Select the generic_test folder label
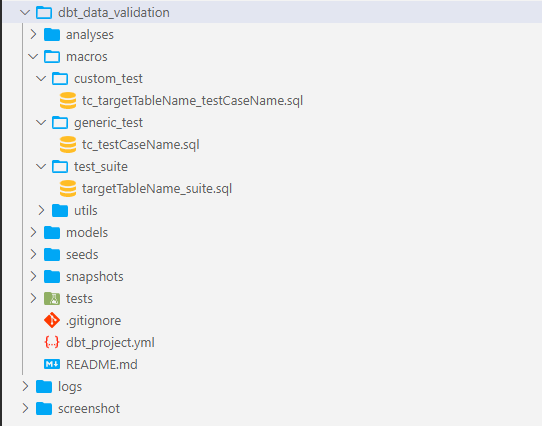The width and height of the screenshot is (542, 426). [x=108, y=123]
